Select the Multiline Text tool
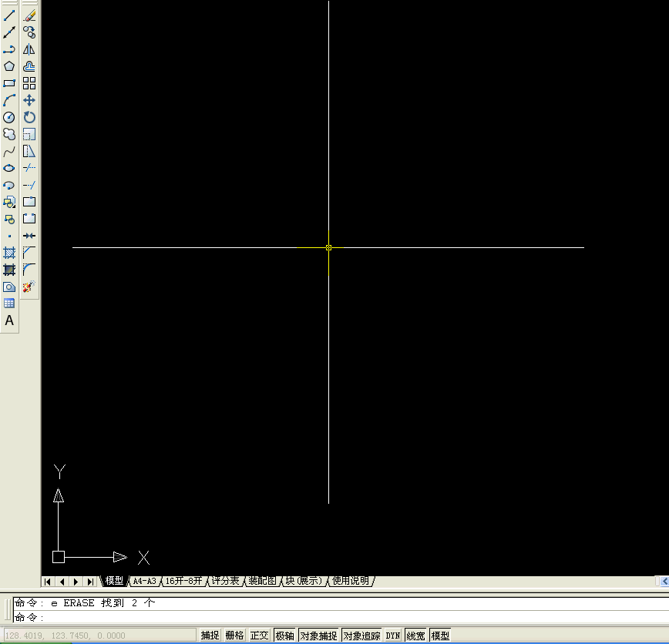 tap(9, 320)
